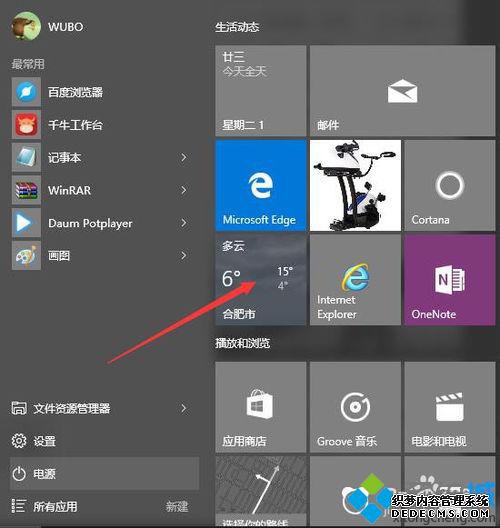Open the 邮件 mail tile

pyautogui.click(x=402, y=91)
